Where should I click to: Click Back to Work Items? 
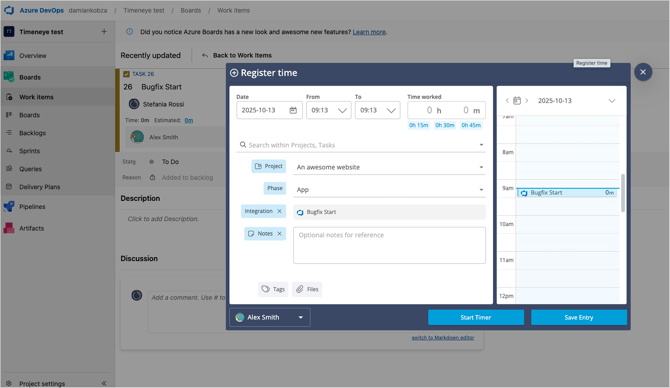coord(242,56)
